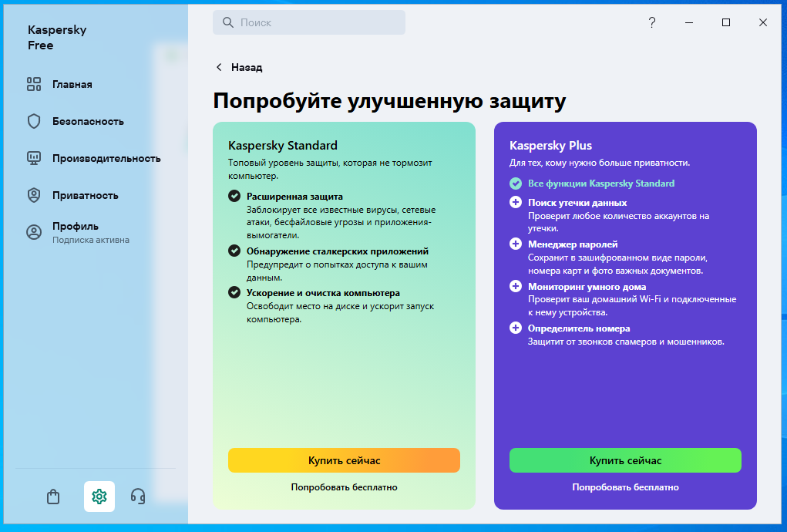Image resolution: width=787 pixels, height=532 pixels.
Task: Try Kaspersky Standard for free
Action: tap(344, 487)
